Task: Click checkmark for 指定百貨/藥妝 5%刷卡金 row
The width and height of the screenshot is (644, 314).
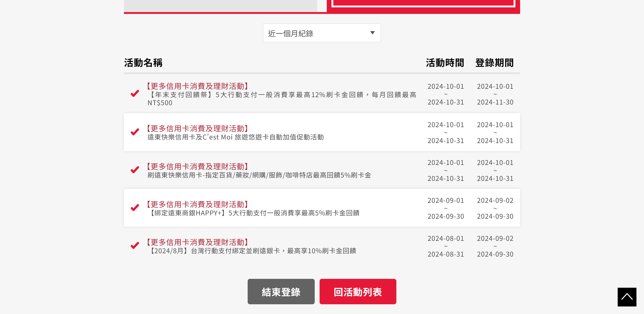Action: (135, 170)
